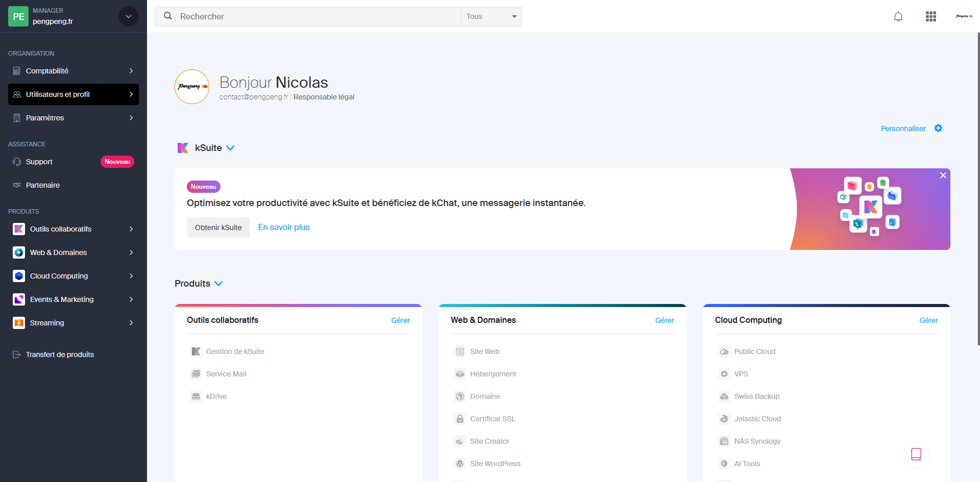The image size is (980, 482).
Task: Click the Transfert de produits icon
Action: (x=17, y=354)
